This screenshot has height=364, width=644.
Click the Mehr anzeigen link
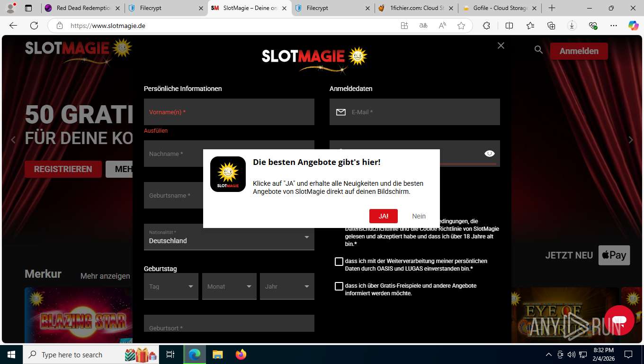pos(105,276)
